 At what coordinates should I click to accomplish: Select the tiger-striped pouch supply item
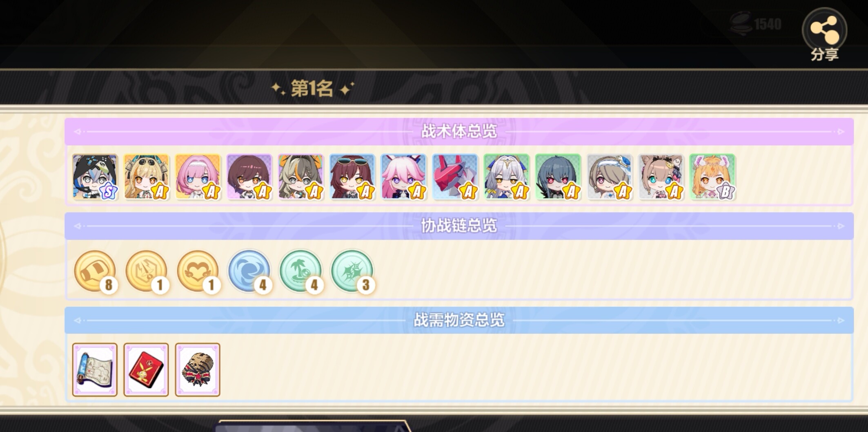(x=198, y=370)
